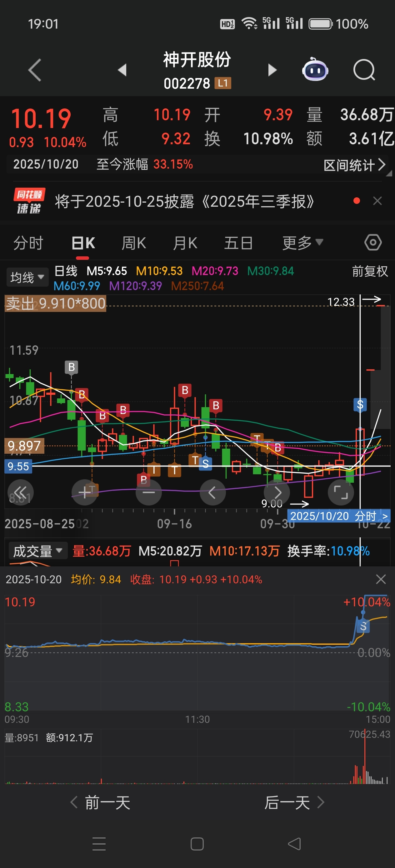Open Android recent apps menu
The height and width of the screenshot is (868, 395).
tap(99, 844)
